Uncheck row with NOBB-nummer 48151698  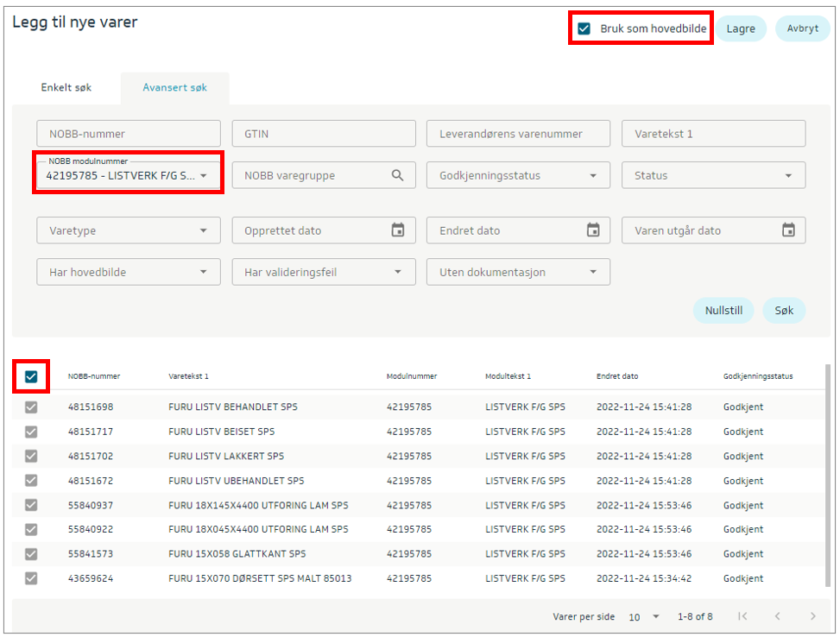[31, 407]
